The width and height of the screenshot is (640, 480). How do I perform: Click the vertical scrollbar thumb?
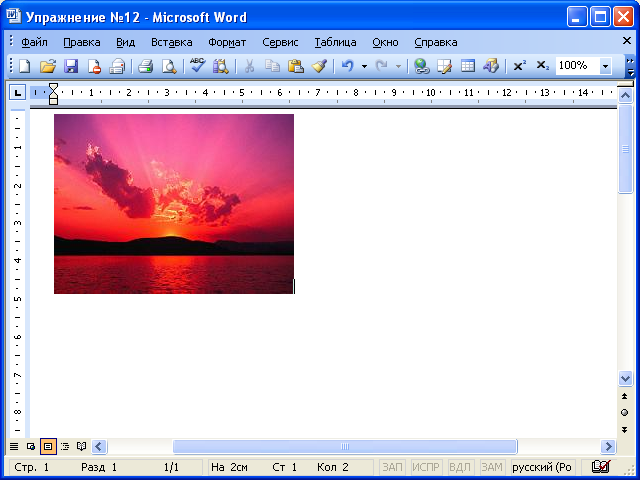625,149
